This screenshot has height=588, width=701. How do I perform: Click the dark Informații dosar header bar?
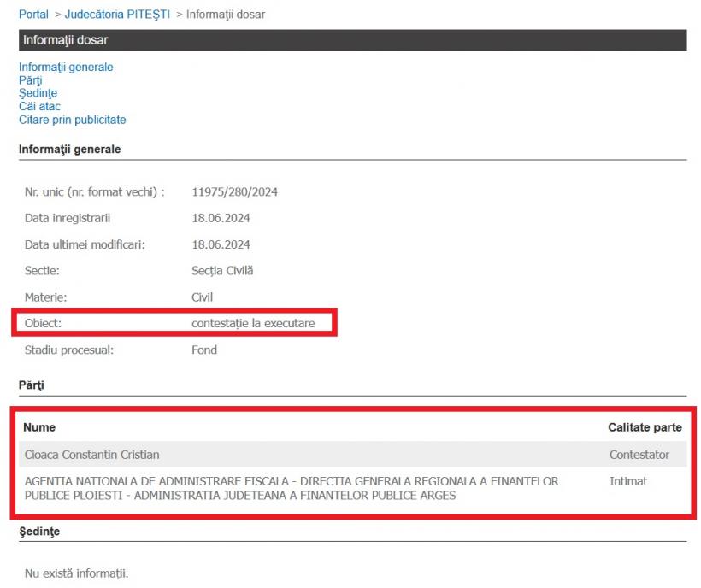point(352,40)
